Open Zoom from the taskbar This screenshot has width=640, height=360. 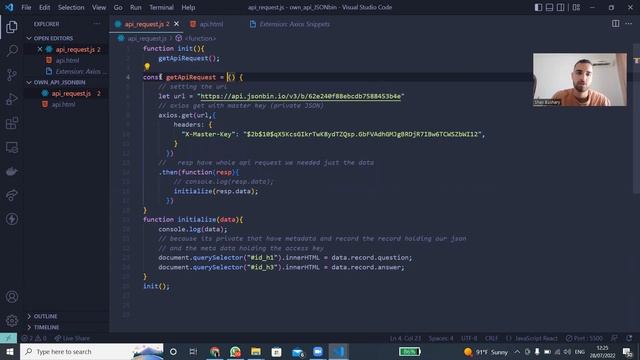pyautogui.click(x=318, y=352)
